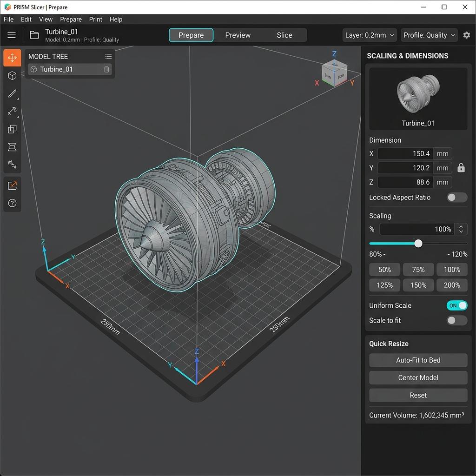Open settings gear icon
Image resolution: width=476 pixels, height=476 pixels.
click(x=467, y=35)
